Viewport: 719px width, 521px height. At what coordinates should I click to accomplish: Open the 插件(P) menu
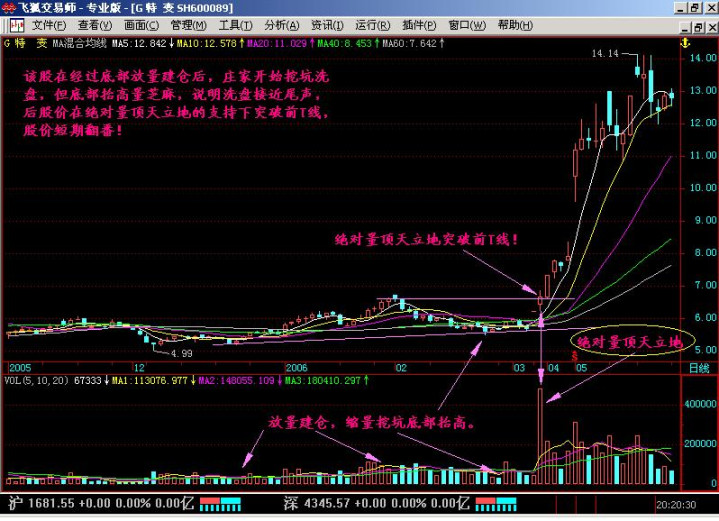[419, 25]
